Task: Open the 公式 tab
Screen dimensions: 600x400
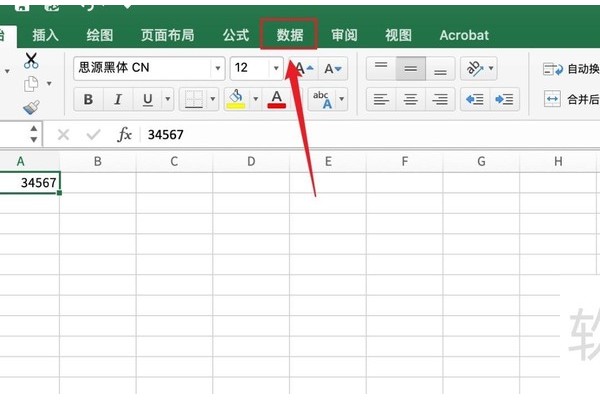Action: (x=236, y=35)
